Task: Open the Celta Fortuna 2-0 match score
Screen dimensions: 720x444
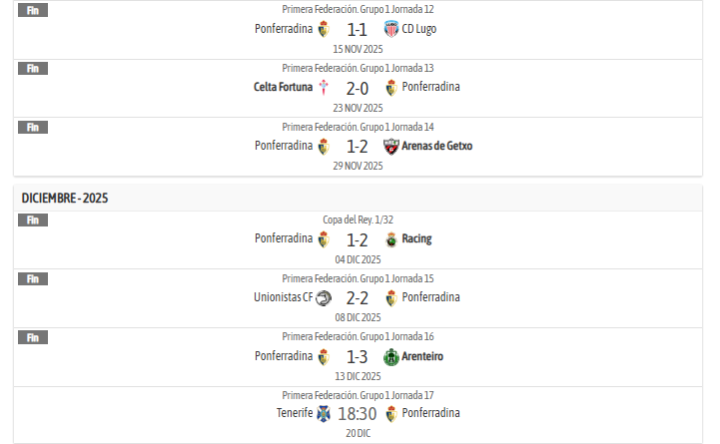Action: 357,88
